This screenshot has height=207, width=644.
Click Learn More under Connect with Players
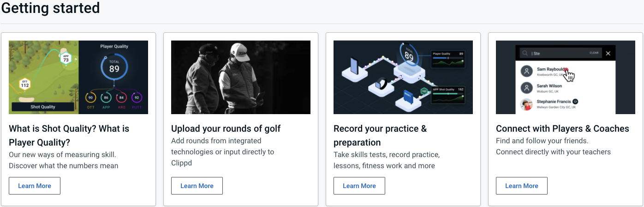point(522,186)
